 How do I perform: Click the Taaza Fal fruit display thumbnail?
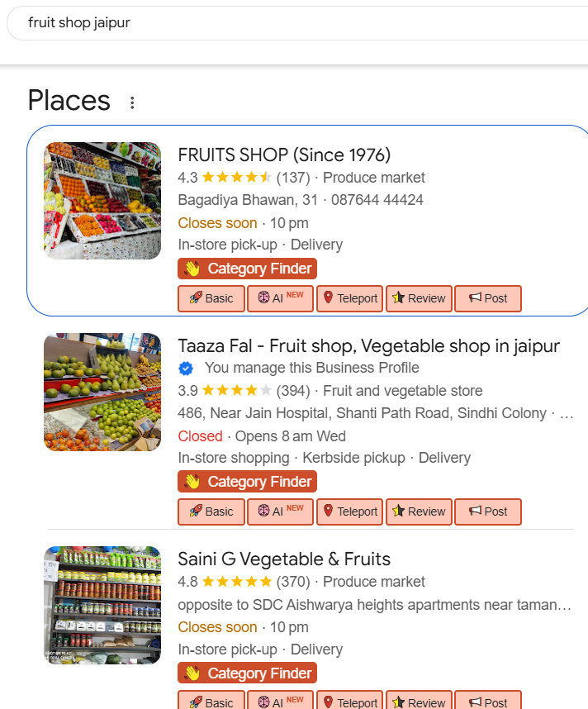pos(102,392)
